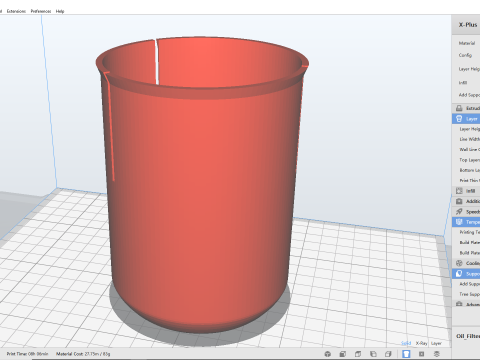Select the top view cube icon
The image size is (480, 360).
(x=358, y=354)
